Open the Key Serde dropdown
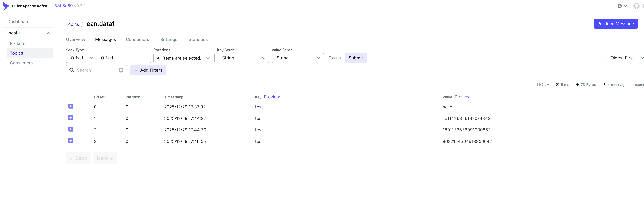 click(243, 58)
